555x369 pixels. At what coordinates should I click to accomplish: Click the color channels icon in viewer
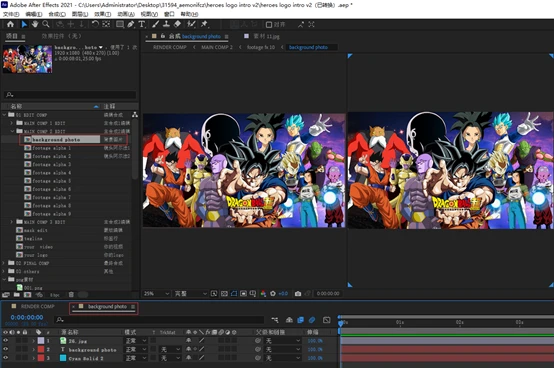coord(263,294)
